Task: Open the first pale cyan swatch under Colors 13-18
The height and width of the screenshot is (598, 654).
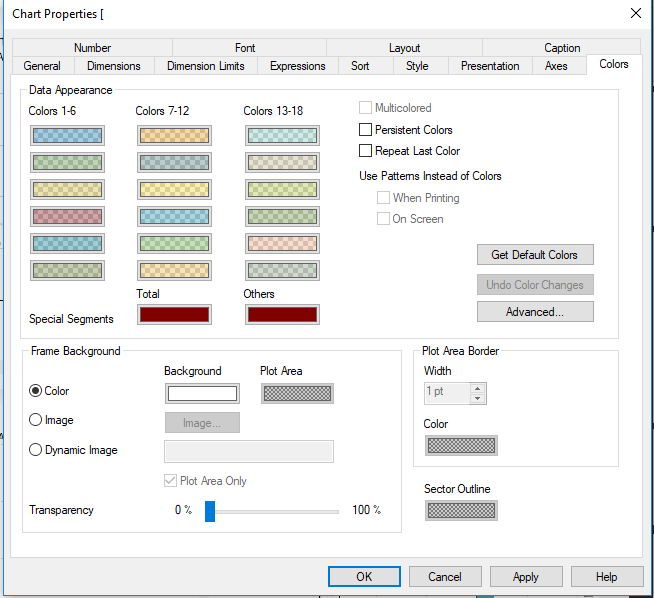Action: tap(282, 136)
